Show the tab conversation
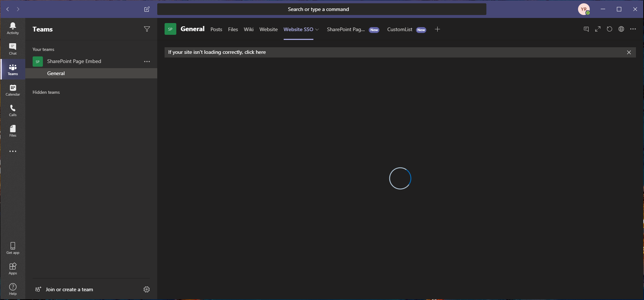The image size is (644, 300). (x=586, y=29)
